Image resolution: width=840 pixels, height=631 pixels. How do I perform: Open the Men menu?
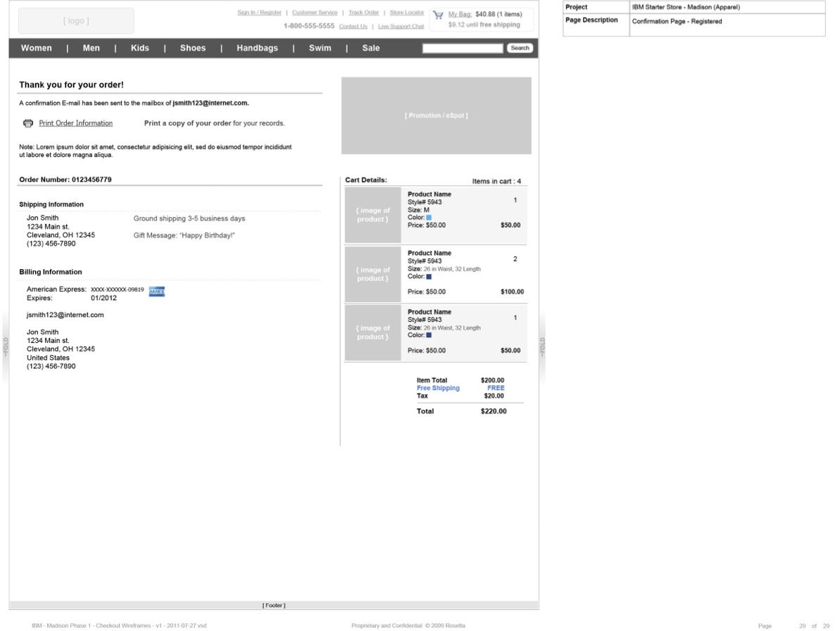coord(91,48)
